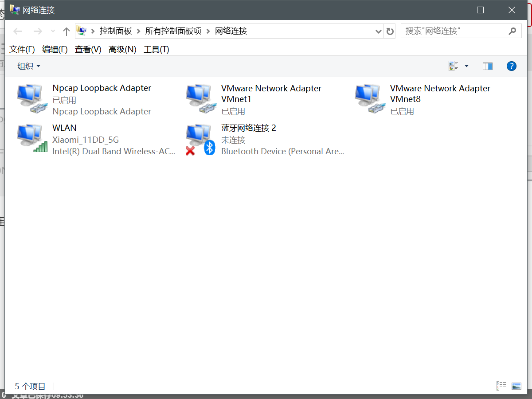The image size is (532, 399).
Task: Navigate to 所有控制面板项 in the breadcrumb
Action: (x=173, y=31)
